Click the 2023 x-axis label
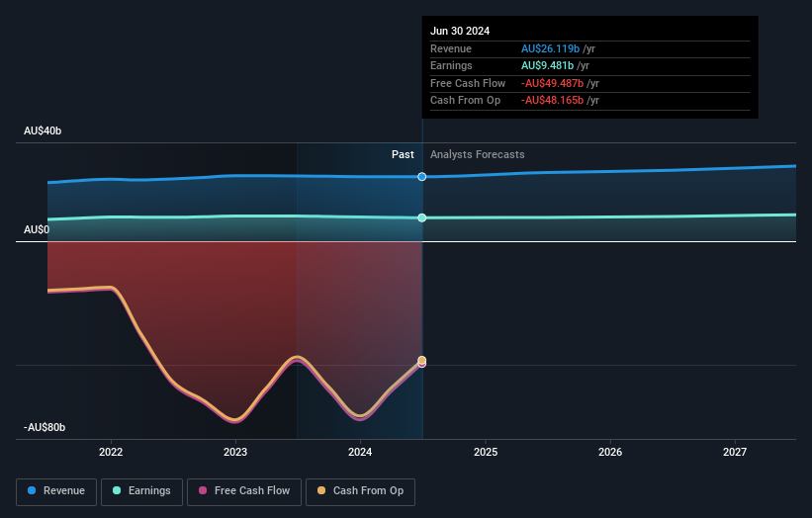Screen dimensions: 812x518 235,453
